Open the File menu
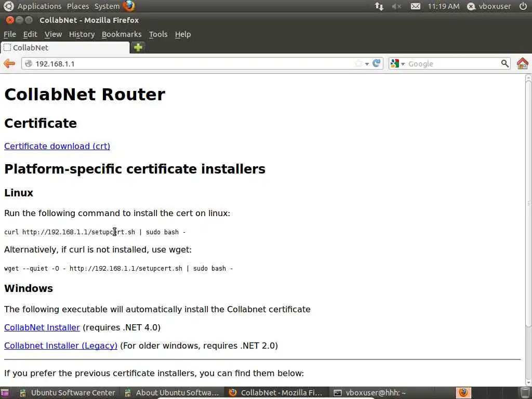 pos(10,34)
